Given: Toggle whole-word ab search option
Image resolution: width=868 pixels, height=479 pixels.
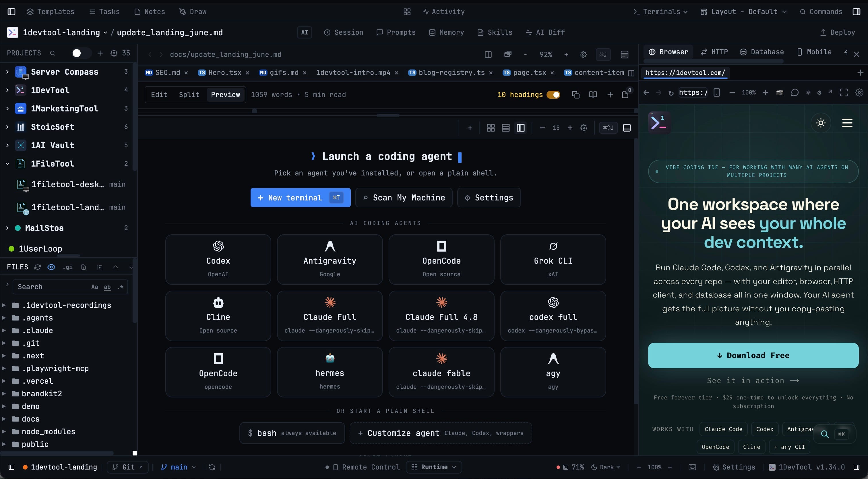Looking at the screenshot, I should click(x=107, y=287).
